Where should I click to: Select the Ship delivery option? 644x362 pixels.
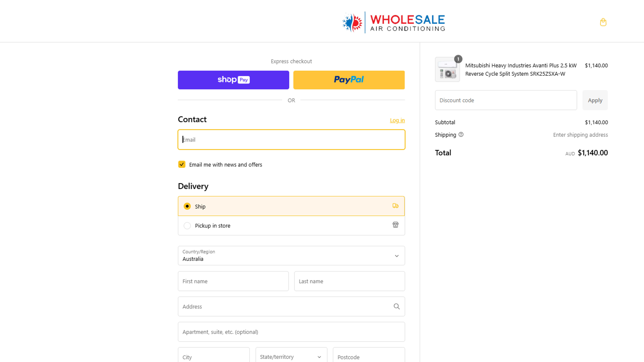pos(291,206)
